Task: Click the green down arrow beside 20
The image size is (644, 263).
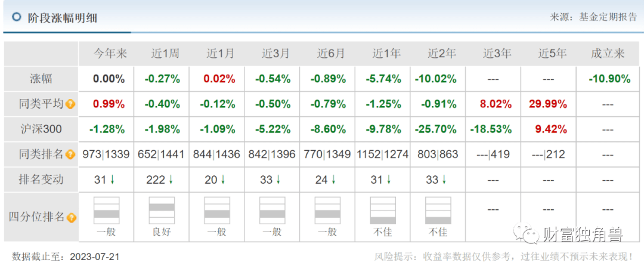Action: point(223,180)
